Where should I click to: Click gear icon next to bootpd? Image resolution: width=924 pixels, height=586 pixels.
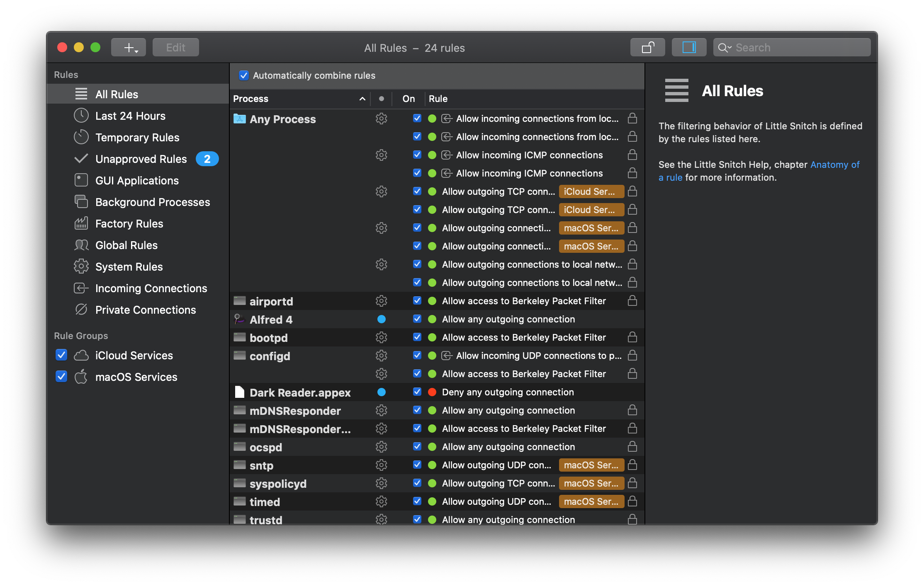381,337
